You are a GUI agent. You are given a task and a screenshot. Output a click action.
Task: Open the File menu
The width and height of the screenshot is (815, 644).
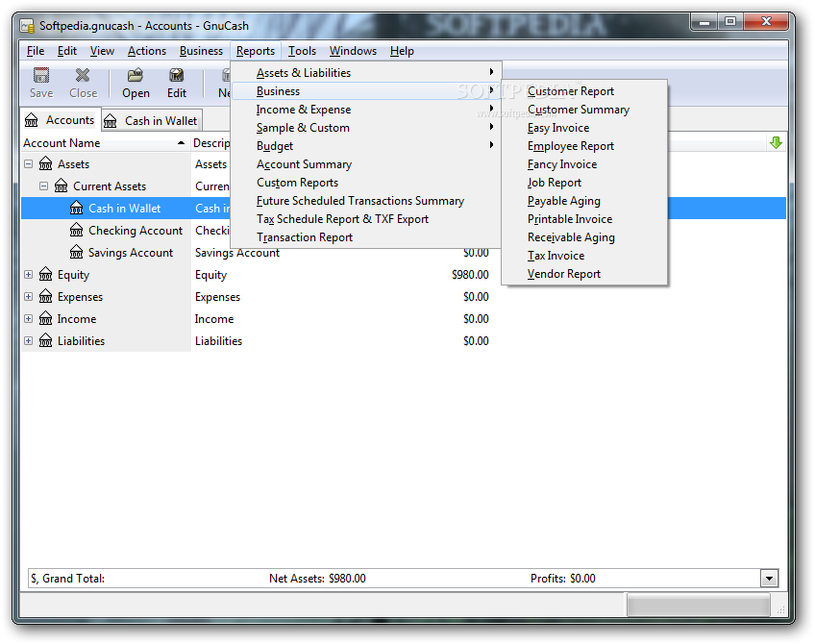tap(36, 51)
